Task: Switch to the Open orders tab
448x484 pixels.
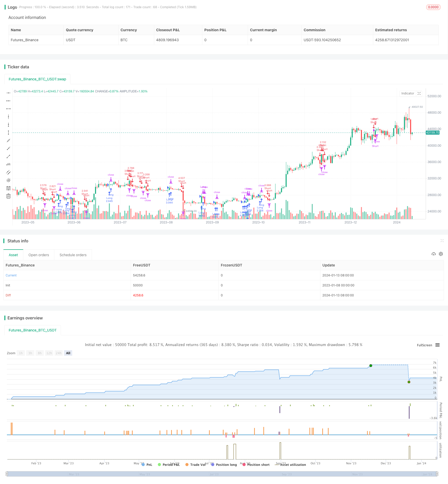Action: point(39,255)
